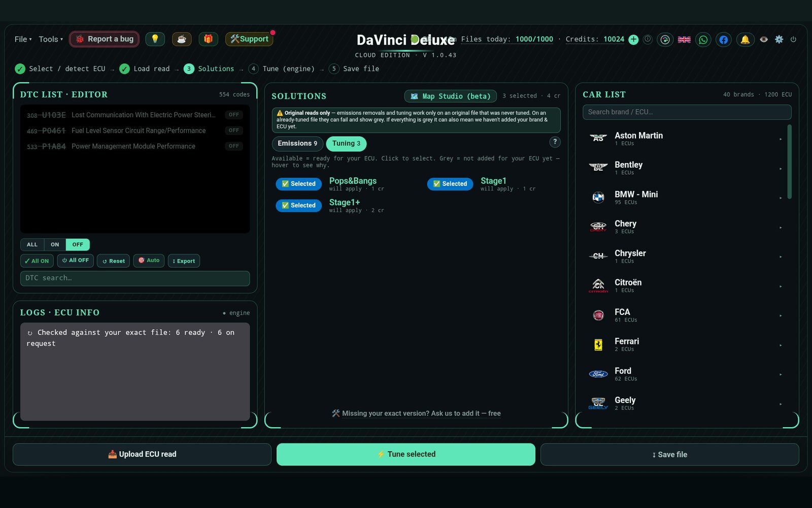Open the gift box icon
Image resolution: width=812 pixels, height=508 pixels.
[208, 39]
